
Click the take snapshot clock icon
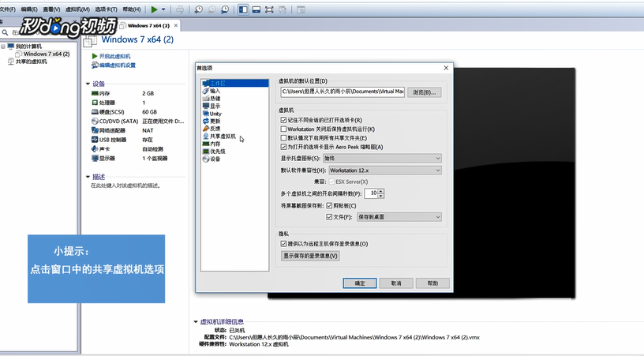tap(198, 9)
